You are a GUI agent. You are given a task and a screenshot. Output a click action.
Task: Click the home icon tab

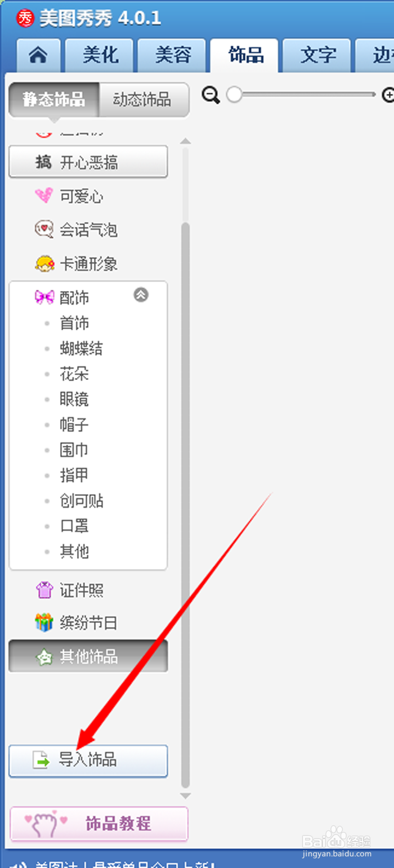(38, 55)
